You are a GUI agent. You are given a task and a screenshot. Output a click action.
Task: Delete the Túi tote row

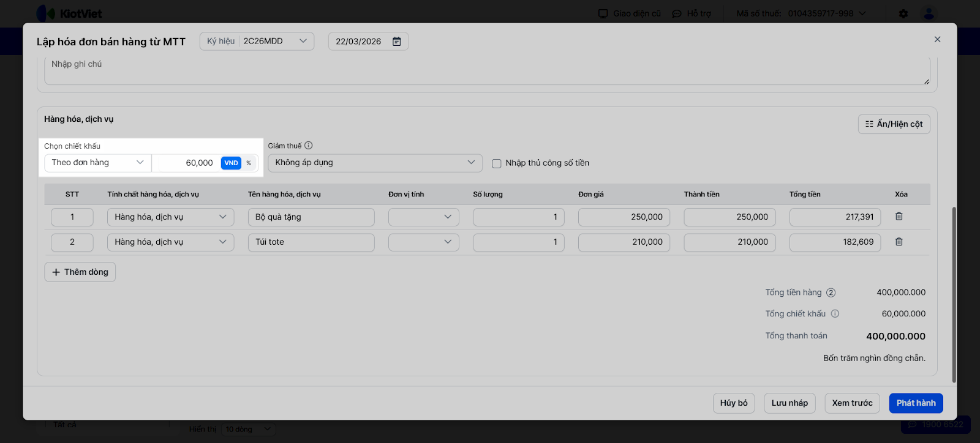tap(899, 242)
